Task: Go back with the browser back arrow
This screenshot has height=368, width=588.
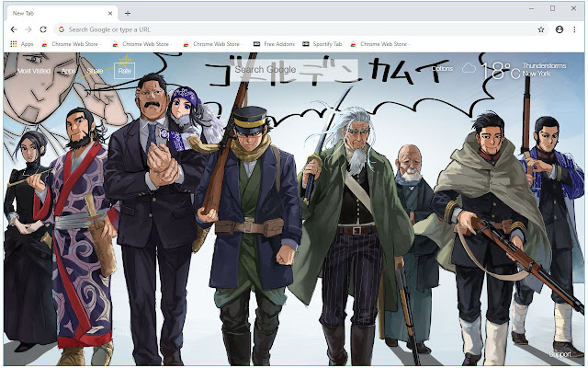Action: click(14, 29)
